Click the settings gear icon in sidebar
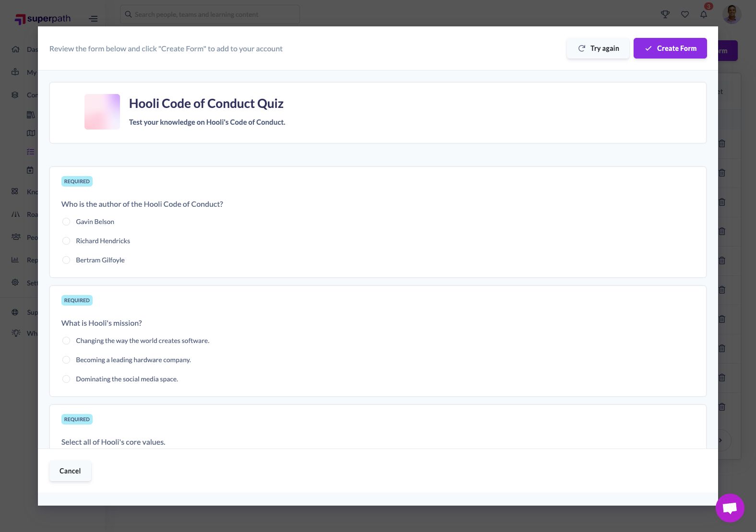This screenshot has height=532, width=756. coord(15,283)
